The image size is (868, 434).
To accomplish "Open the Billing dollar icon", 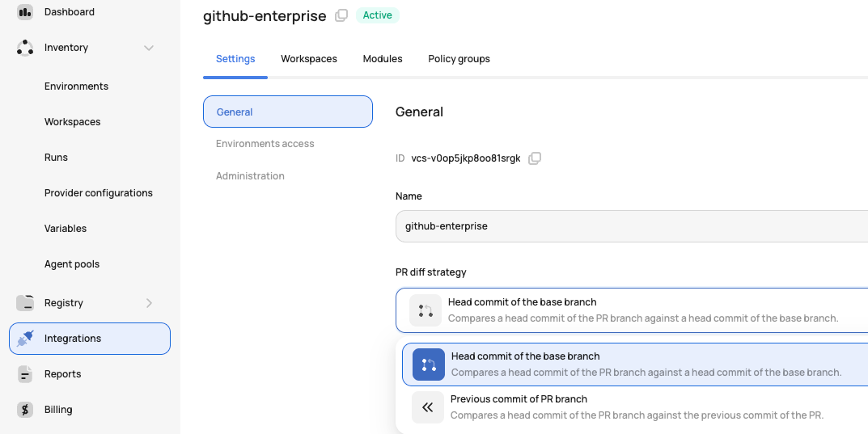I will pos(25,410).
